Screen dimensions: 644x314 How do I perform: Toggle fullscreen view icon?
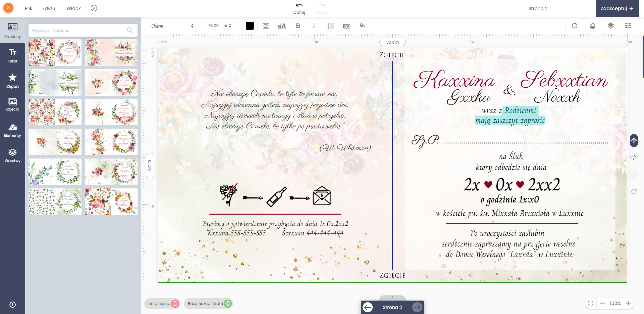tap(591, 303)
